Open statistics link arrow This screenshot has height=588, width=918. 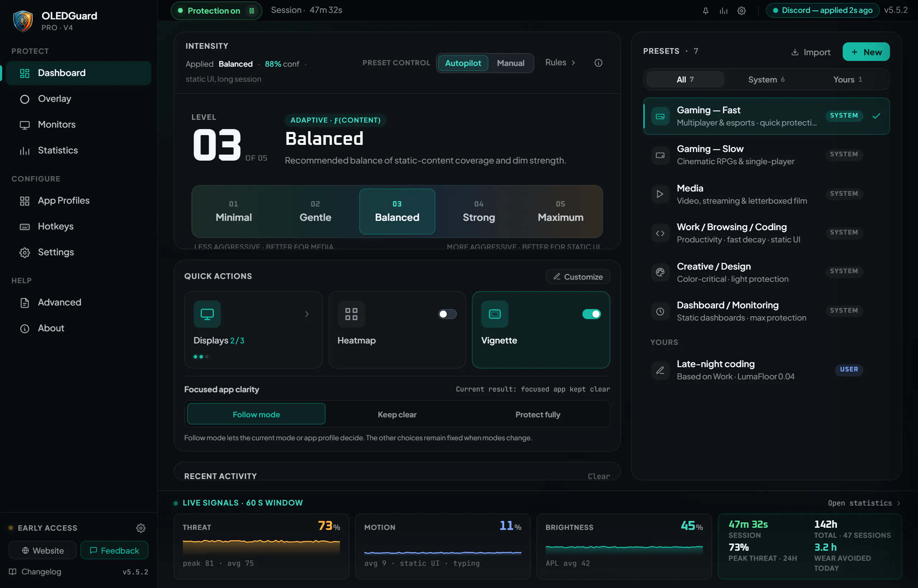point(898,503)
